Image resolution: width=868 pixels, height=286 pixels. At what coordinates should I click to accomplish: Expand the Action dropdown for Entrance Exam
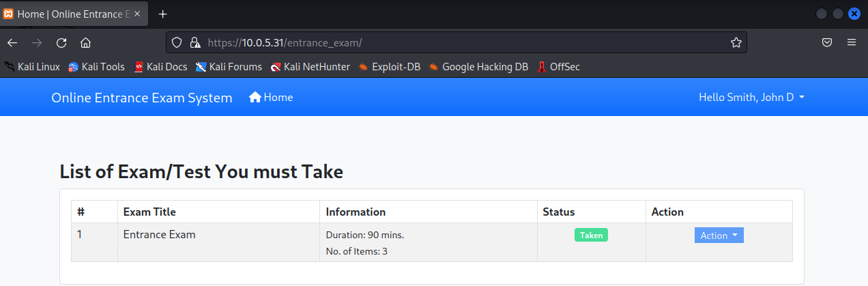pyautogui.click(x=719, y=235)
